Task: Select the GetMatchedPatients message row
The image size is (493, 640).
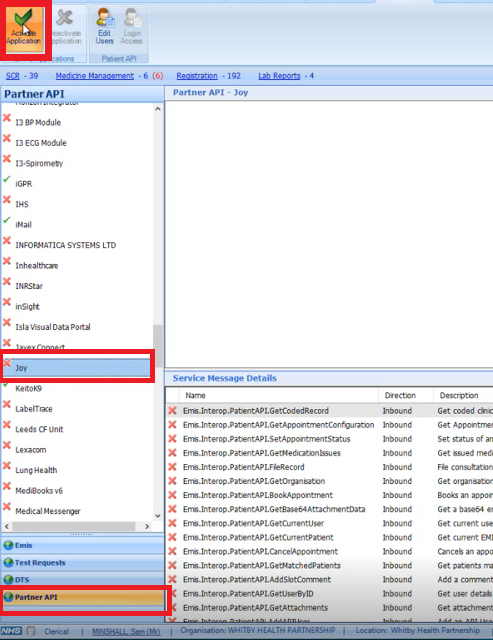Action: (x=330, y=566)
